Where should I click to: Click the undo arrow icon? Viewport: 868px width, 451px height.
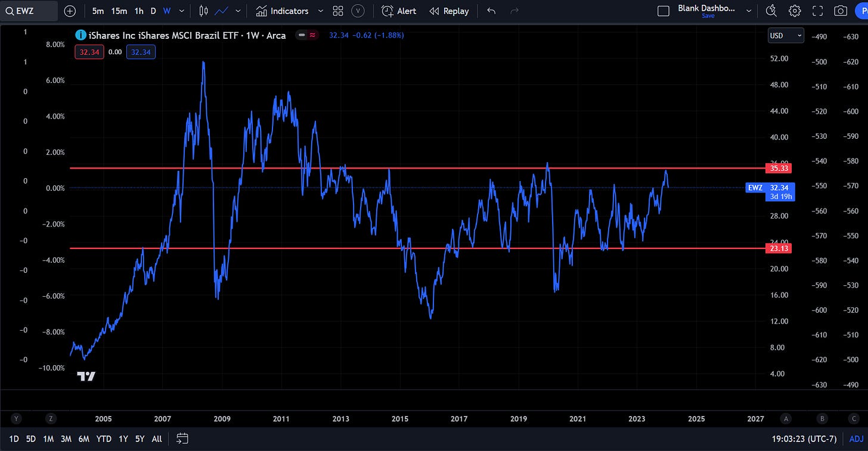[x=491, y=11]
